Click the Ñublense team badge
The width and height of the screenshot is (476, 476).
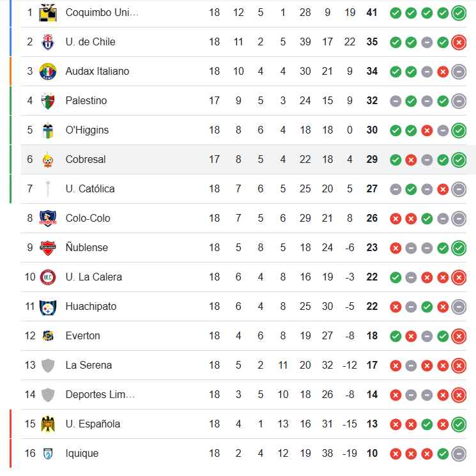tap(48, 248)
